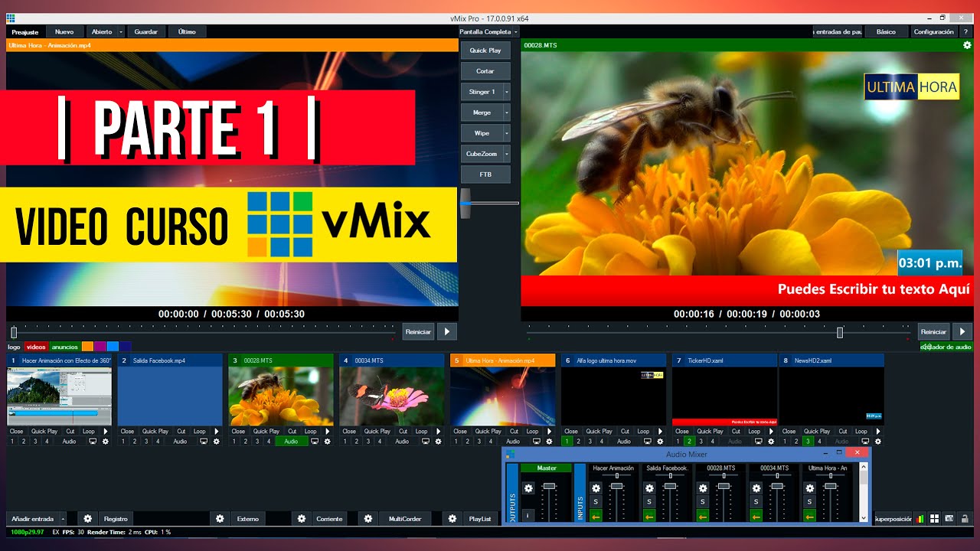Click Audio Mixer scrollbar down arrow
The width and height of the screenshot is (980, 551).
pos(864,518)
